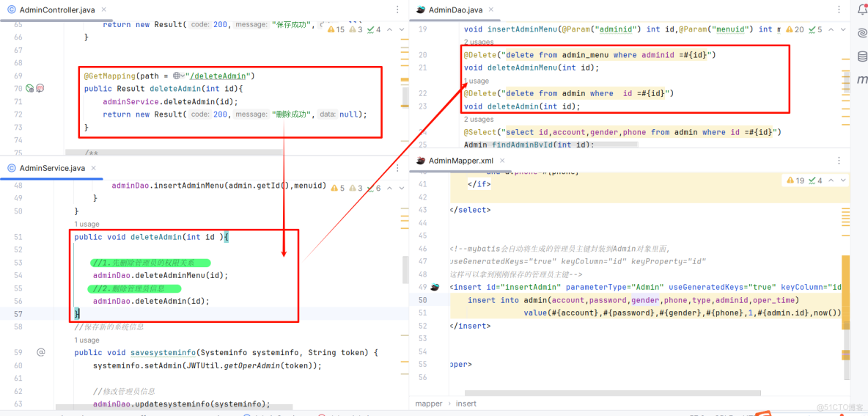Go to next highlighted error in AdminMapper.xml
The image size is (868, 416).
click(844, 180)
